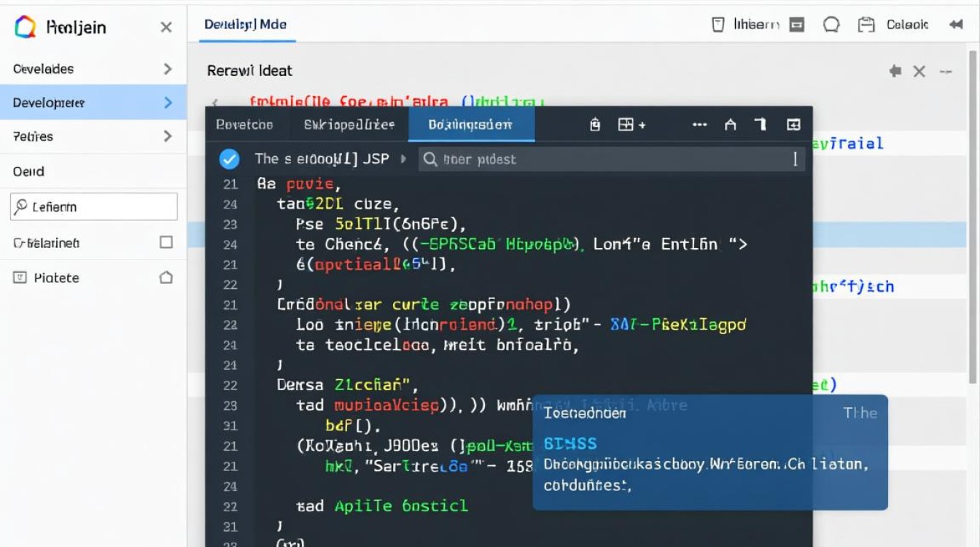Toggle the blue checkmark beside The s JSP
The image size is (980, 547).
230,159
